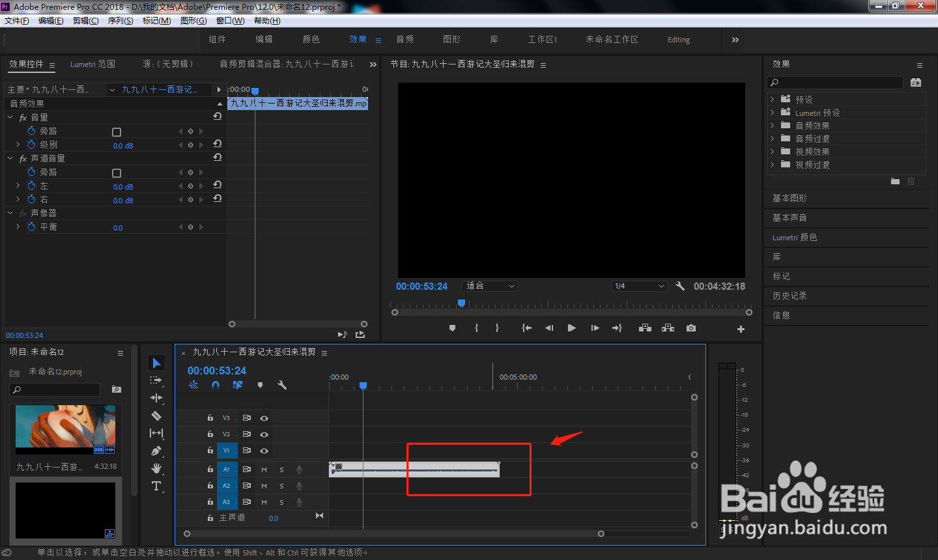
Task: Toggle 级别 stopwatch animation
Action: (x=31, y=145)
